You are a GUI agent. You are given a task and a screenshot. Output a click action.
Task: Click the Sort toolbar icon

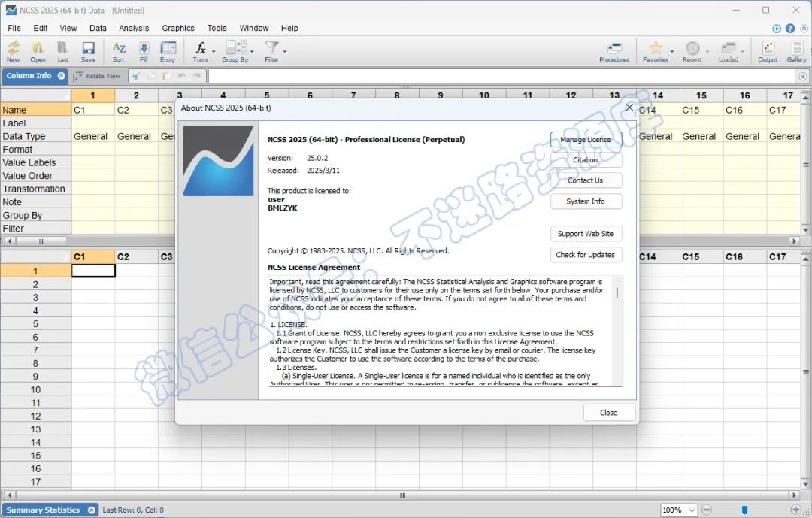[x=119, y=51]
